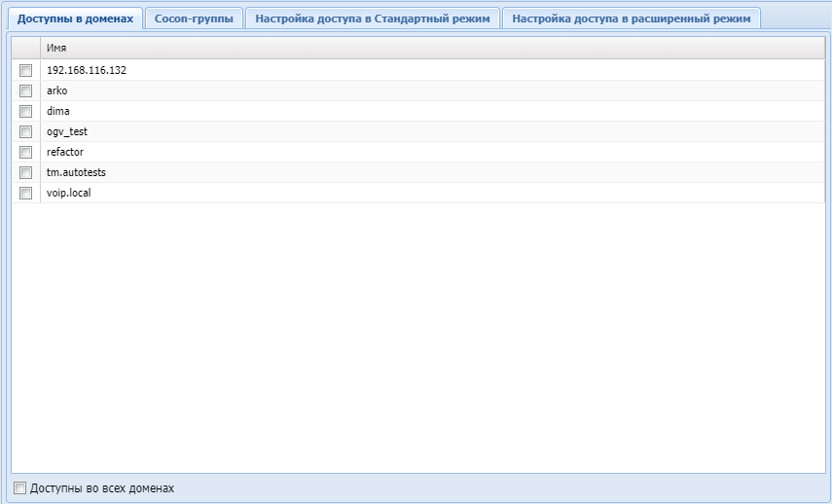832x504 pixels.
Task: Select the arko row name
Action: [56, 90]
